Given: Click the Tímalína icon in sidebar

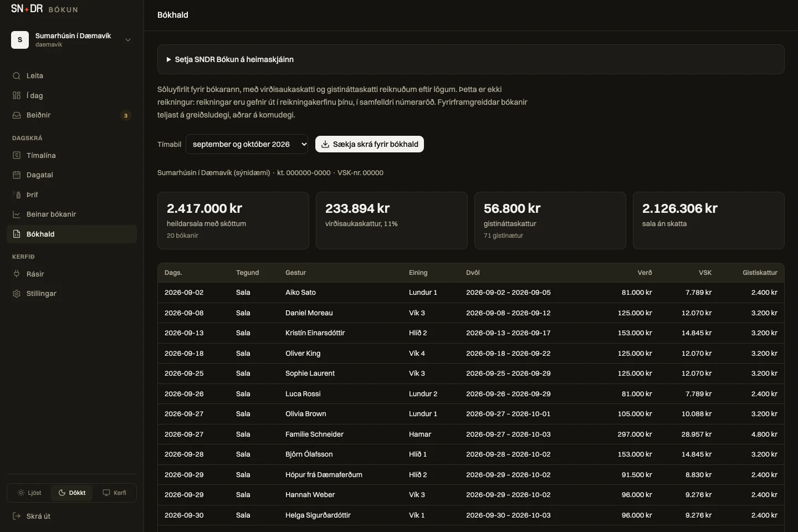Looking at the screenshot, I should click(17, 156).
